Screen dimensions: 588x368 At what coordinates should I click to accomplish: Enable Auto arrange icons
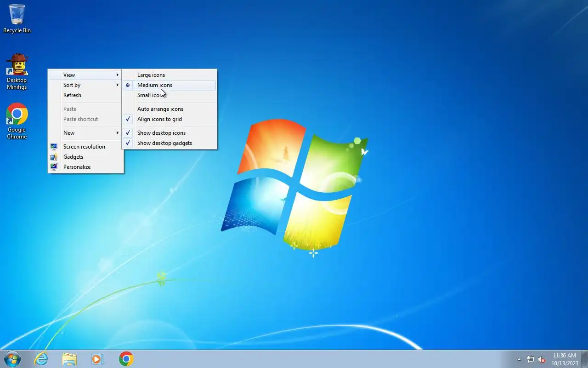[169, 109]
